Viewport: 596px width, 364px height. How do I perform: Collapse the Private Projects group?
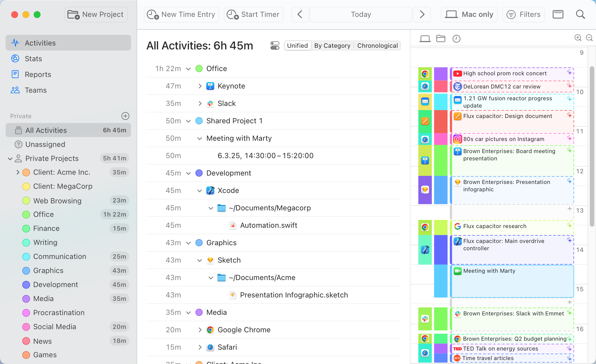click(10, 159)
